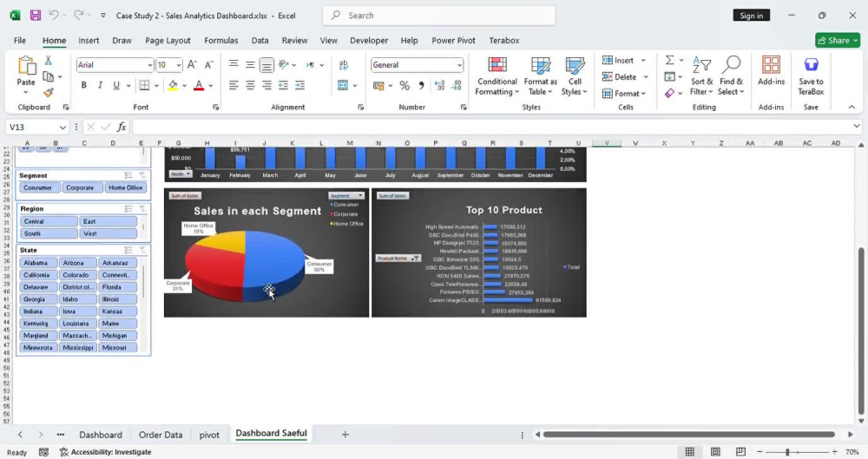This screenshot has height=459, width=868.
Task: Apply red font color button
Action: click(199, 85)
